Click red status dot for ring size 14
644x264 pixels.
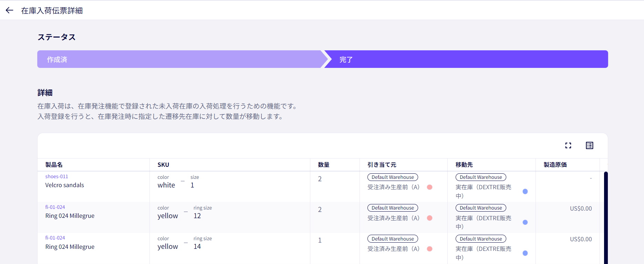click(429, 249)
